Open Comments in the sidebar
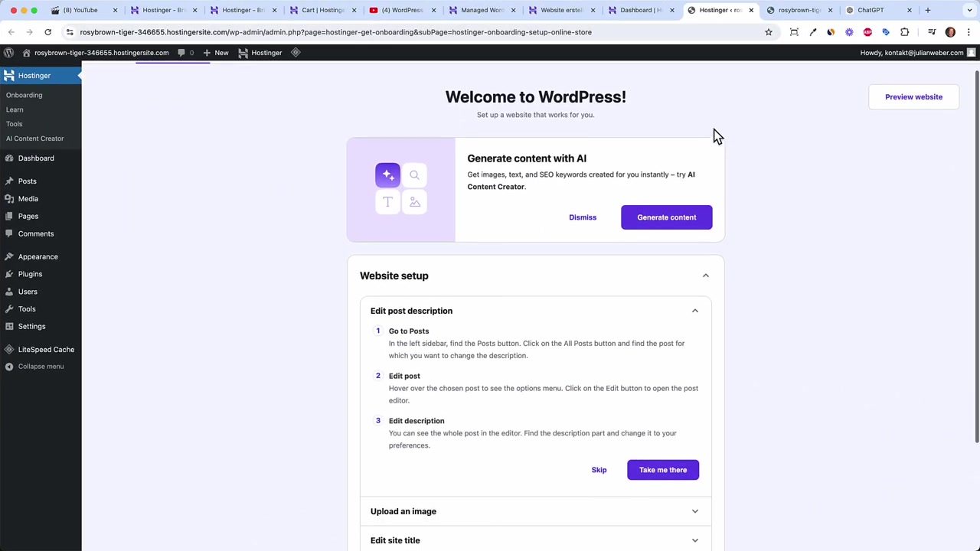This screenshot has height=551, width=980. [x=36, y=234]
